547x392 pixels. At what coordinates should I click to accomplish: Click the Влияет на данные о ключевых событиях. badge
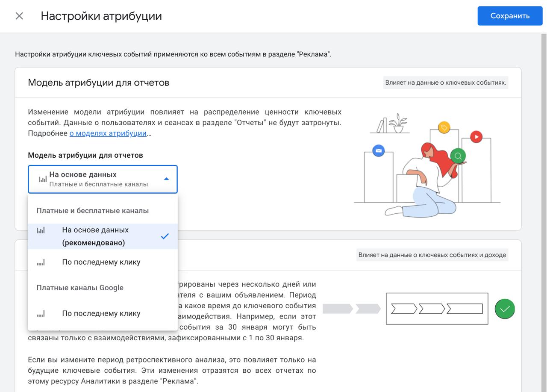pyautogui.click(x=446, y=83)
